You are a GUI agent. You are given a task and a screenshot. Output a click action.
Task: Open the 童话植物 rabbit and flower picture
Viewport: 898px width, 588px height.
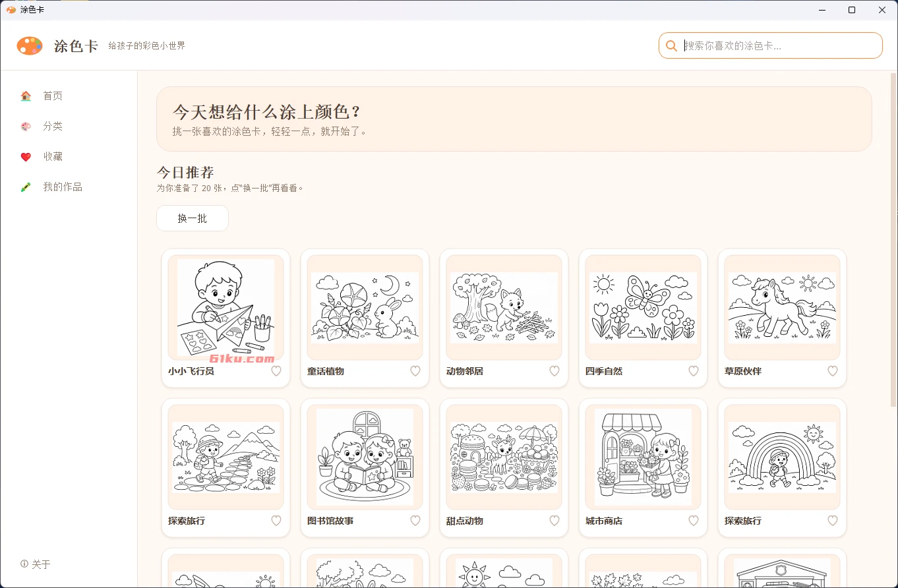tap(365, 308)
